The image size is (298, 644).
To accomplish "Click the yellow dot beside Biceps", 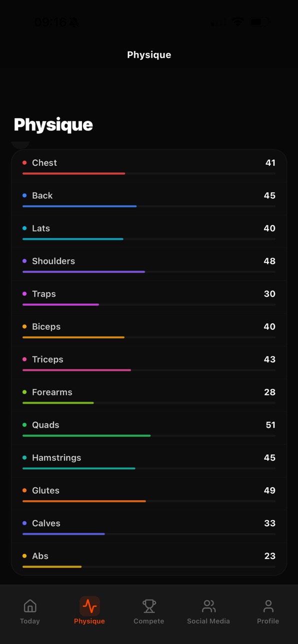I will 24,326.
